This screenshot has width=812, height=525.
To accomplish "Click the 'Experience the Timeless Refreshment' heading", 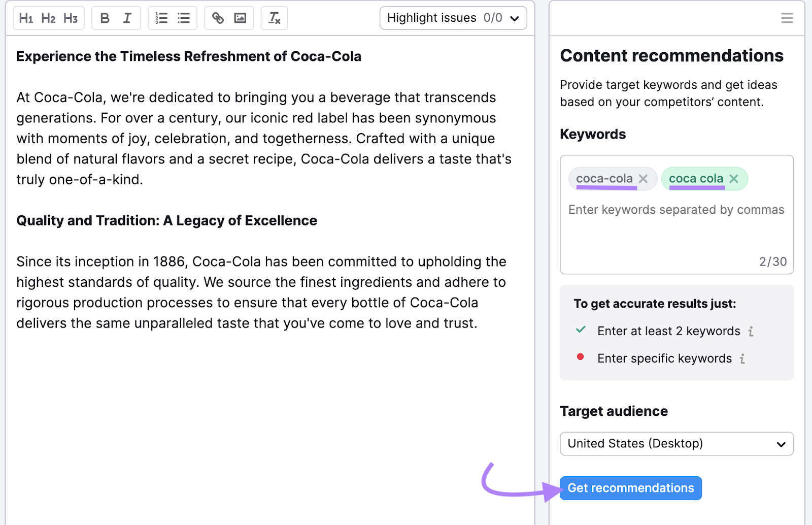I will pyautogui.click(x=189, y=56).
